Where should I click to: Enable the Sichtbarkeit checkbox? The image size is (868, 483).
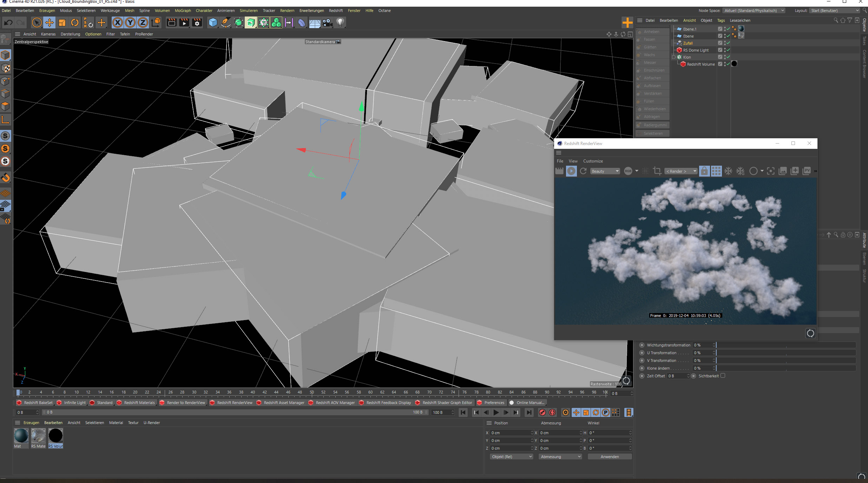pyautogui.click(x=723, y=376)
